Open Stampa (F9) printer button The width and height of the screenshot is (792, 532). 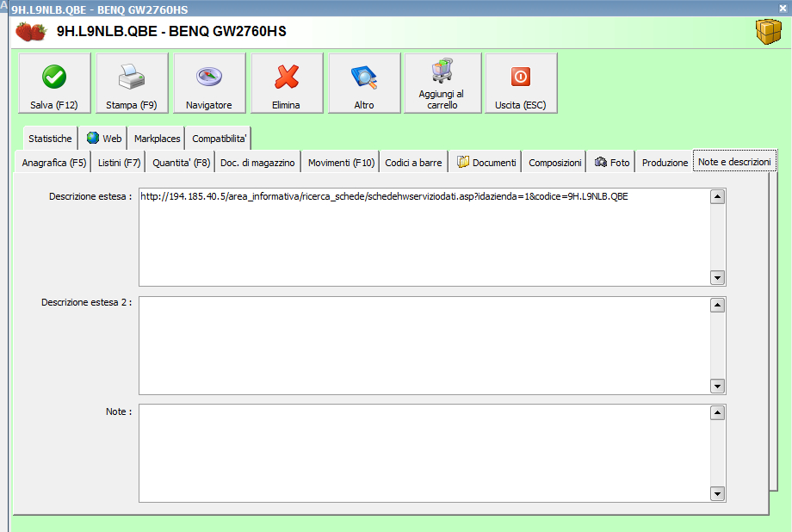pos(132,84)
